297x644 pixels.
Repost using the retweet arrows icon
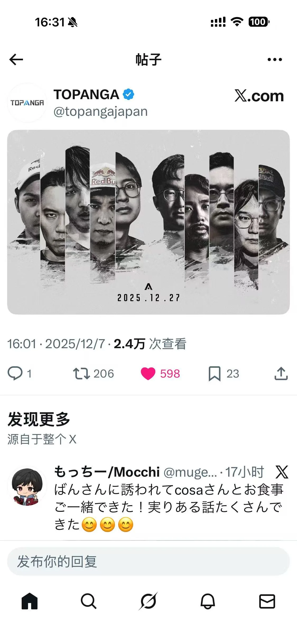click(x=81, y=374)
